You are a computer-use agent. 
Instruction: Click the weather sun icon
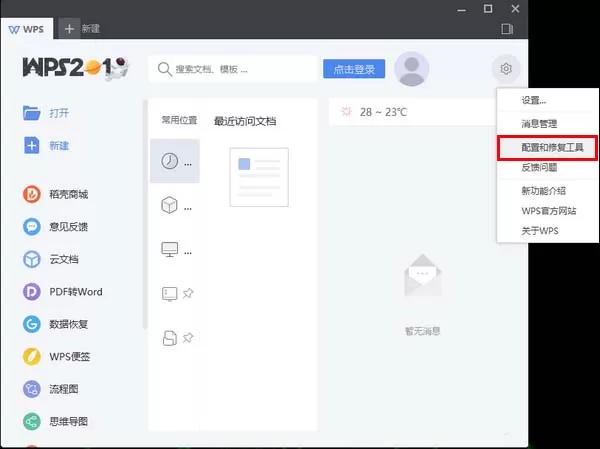346,111
